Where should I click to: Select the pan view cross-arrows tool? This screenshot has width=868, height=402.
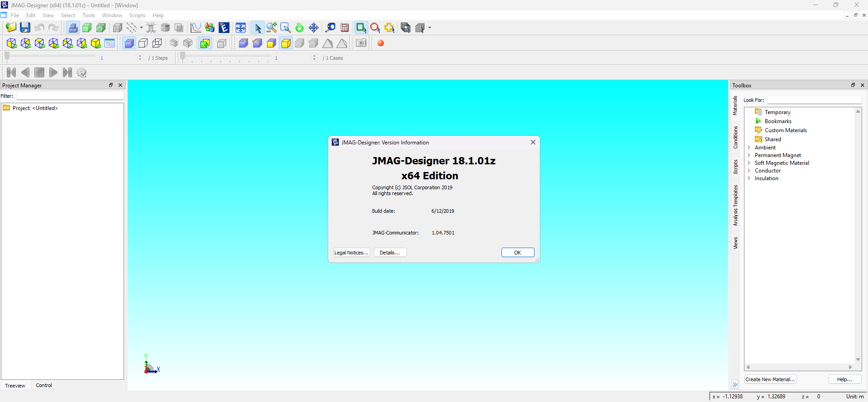click(313, 28)
